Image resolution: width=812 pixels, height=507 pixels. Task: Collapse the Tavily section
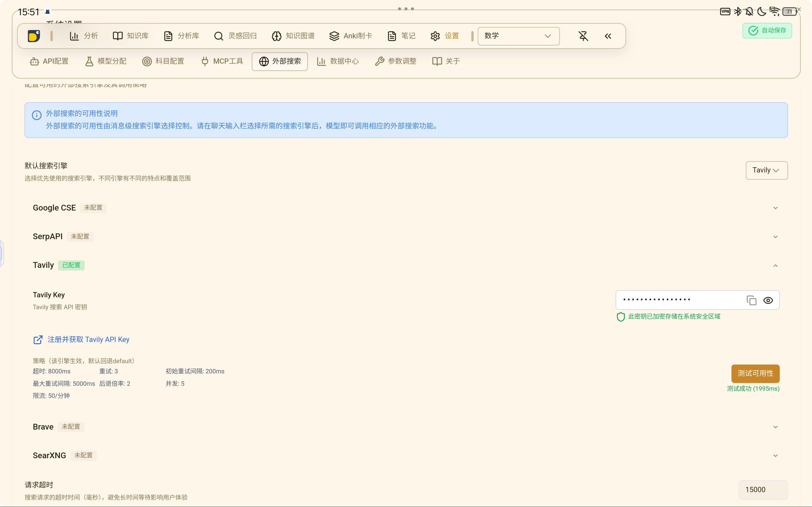[775, 266]
